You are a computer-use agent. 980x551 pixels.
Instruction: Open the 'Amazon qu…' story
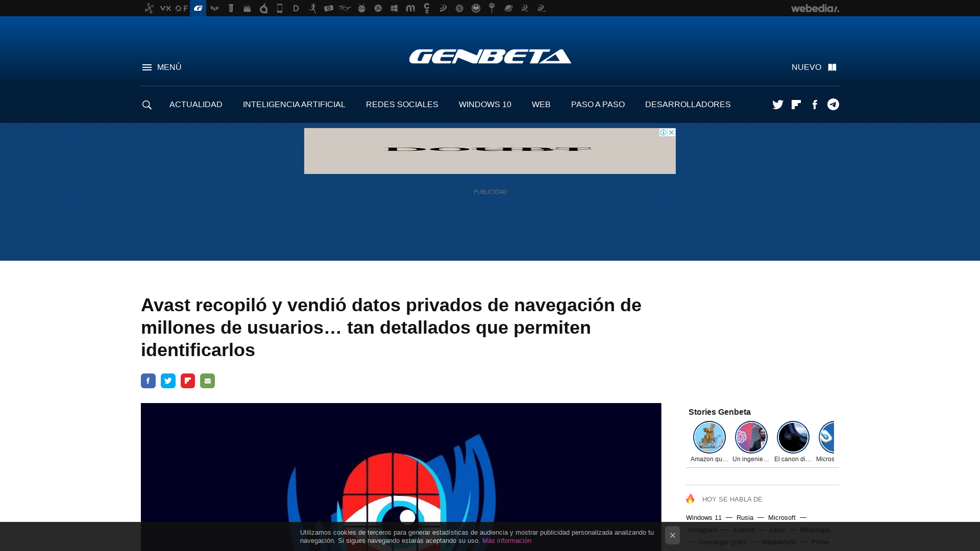tap(709, 442)
